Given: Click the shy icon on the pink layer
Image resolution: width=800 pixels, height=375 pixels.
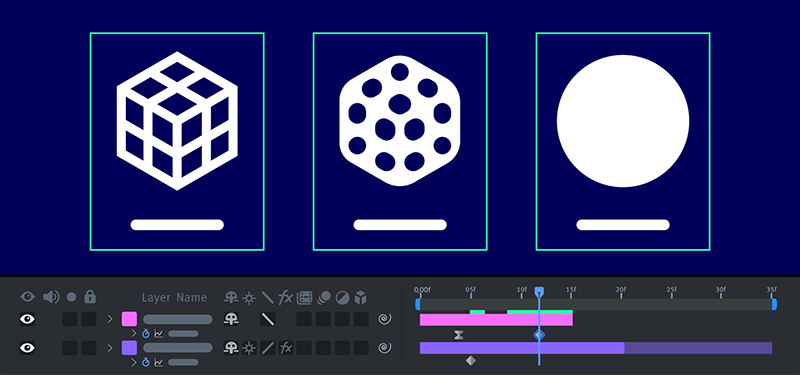Looking at the screenshot, I should coord(231,319).
